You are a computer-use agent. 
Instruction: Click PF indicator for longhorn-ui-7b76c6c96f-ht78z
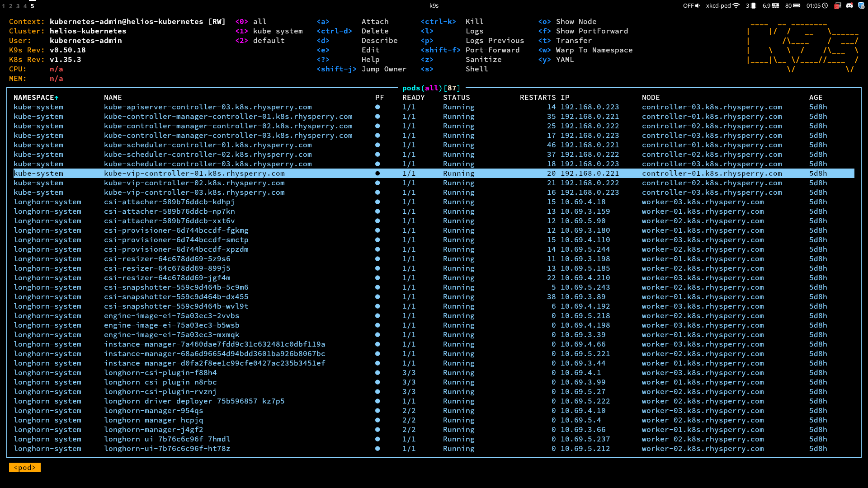coord(377,449)
